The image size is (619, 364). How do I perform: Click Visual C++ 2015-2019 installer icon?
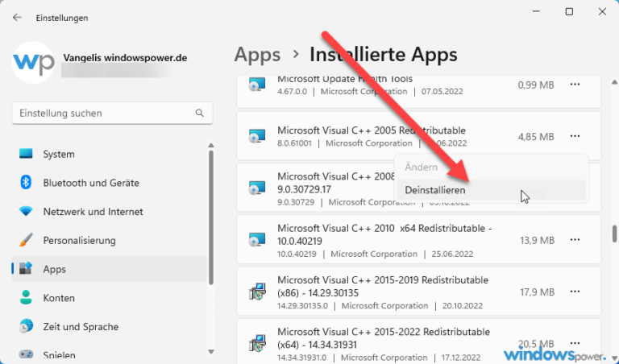click(257, 292)
